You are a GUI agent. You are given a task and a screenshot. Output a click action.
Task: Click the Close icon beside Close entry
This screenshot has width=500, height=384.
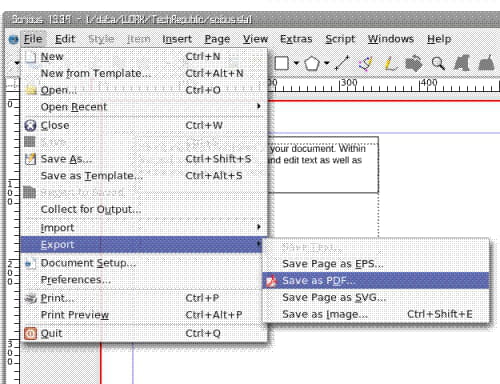[30, 125]
